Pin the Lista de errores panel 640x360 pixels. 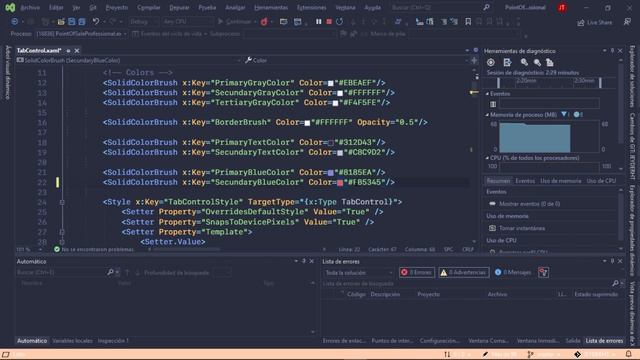(x=612, y=261)
